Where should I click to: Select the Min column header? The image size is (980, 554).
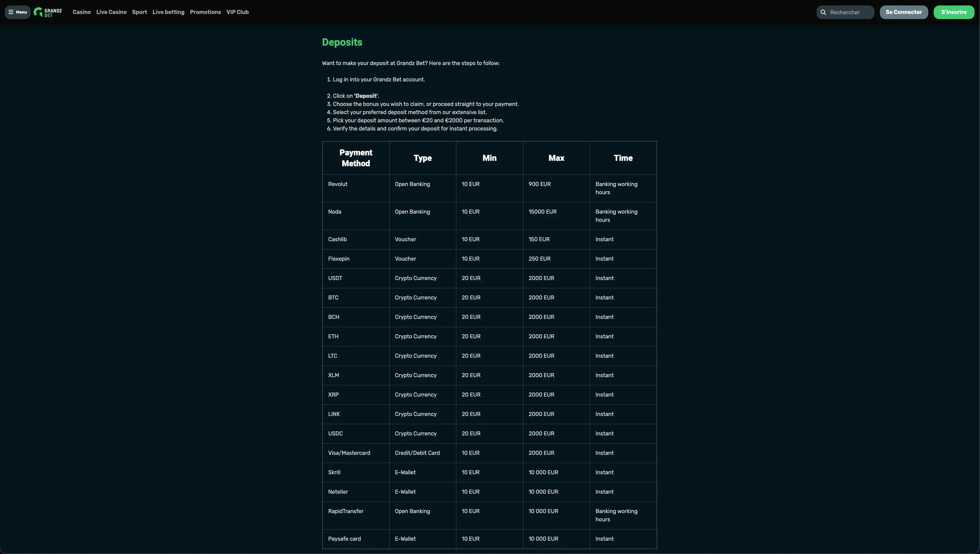489,158
